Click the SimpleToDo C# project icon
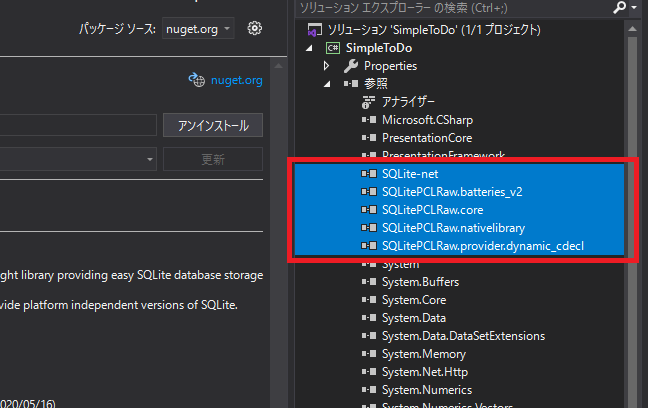The width and height of the screenshot is (648, 408). pos(332,48)
